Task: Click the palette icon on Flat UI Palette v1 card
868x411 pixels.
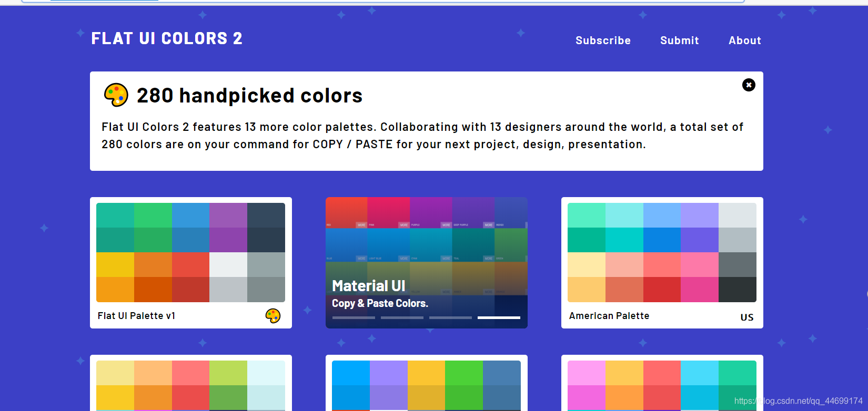Action: [273, 316]
